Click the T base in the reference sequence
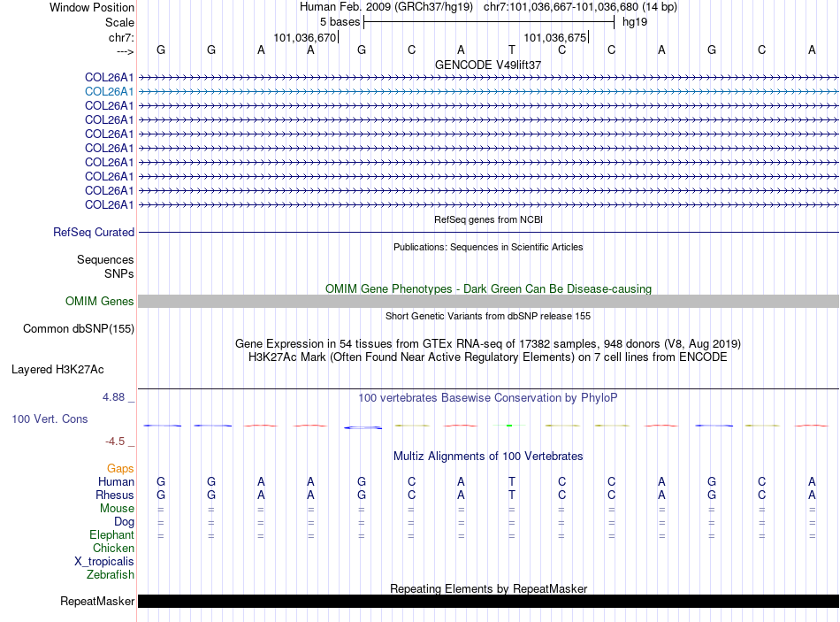This screenshot has height=622, width=840. [x=512, y=50]
